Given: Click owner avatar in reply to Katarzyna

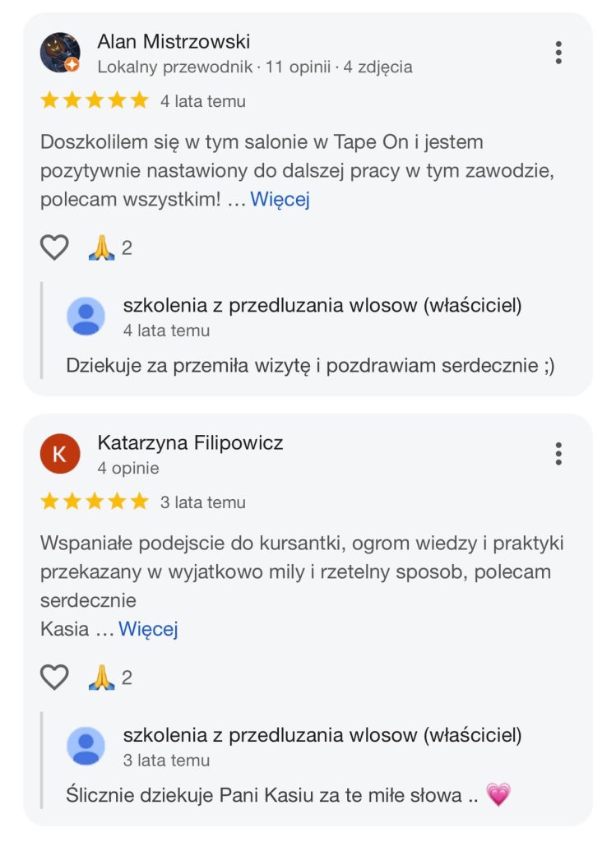Looking at the screenshot, I should (x=86, y=747).
